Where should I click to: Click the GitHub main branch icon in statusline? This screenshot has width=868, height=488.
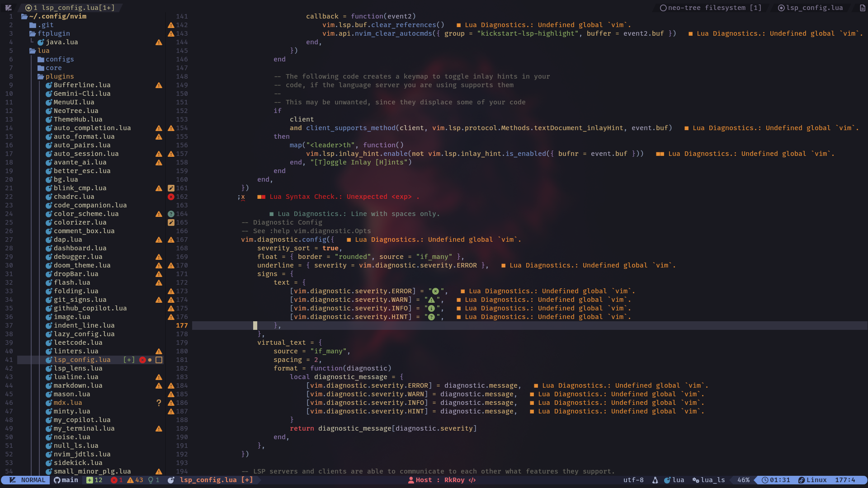pos(57,480)
